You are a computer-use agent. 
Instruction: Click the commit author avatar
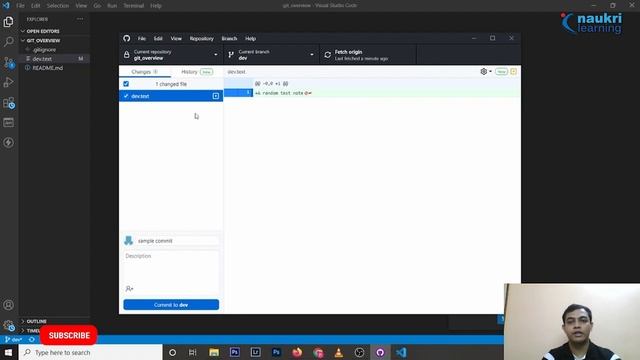(129, 240)
